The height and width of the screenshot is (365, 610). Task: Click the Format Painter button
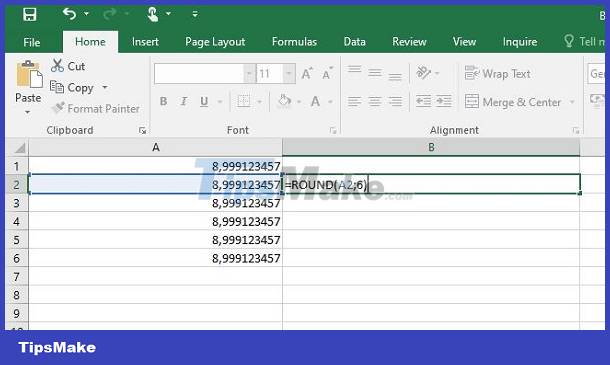pos(96,108)
